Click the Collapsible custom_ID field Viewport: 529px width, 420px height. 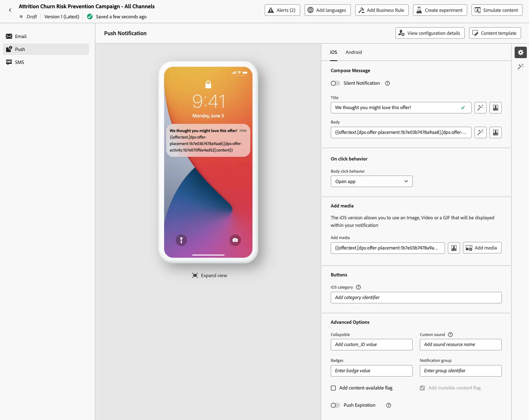point(371,345)
